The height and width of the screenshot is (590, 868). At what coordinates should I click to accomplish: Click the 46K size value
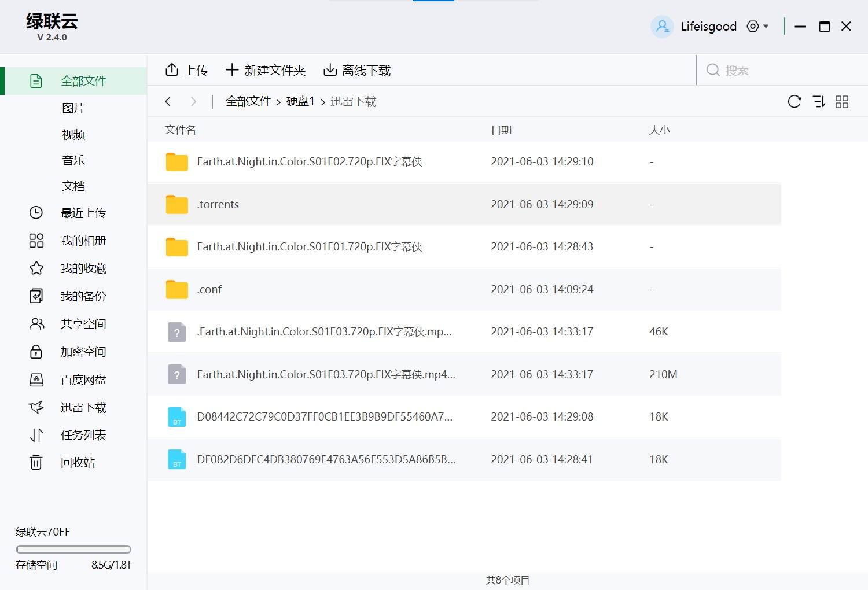(x=659, y=331)
